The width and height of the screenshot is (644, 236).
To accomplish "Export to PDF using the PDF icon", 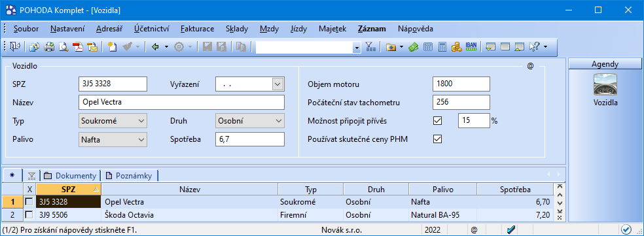I will tap(78, 47).
